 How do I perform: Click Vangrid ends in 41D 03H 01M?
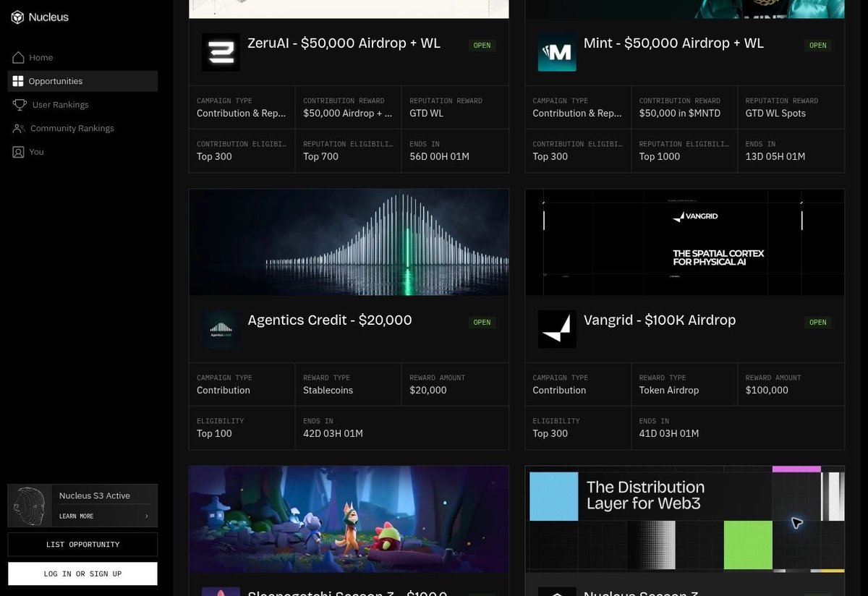[669, 433]
